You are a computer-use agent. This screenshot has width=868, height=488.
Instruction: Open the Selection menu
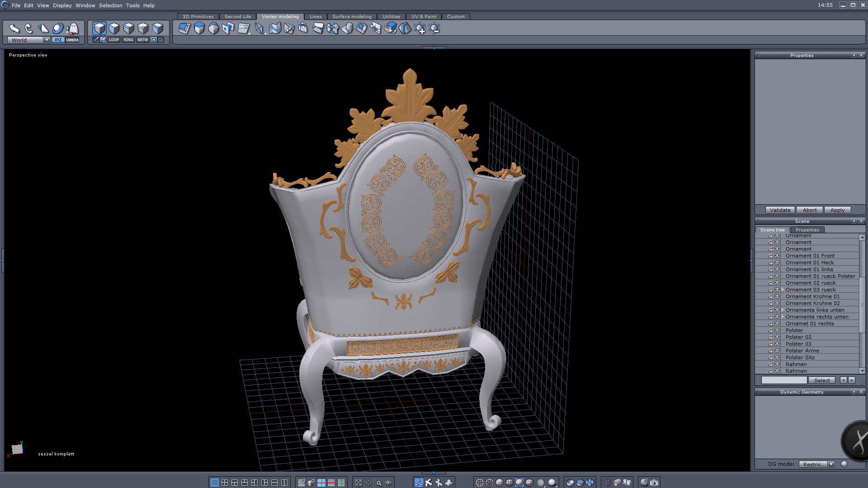111,5
